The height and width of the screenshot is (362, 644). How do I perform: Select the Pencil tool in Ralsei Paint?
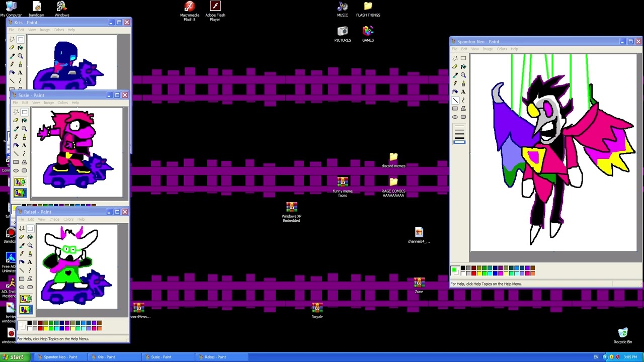[x=22, y=253]
